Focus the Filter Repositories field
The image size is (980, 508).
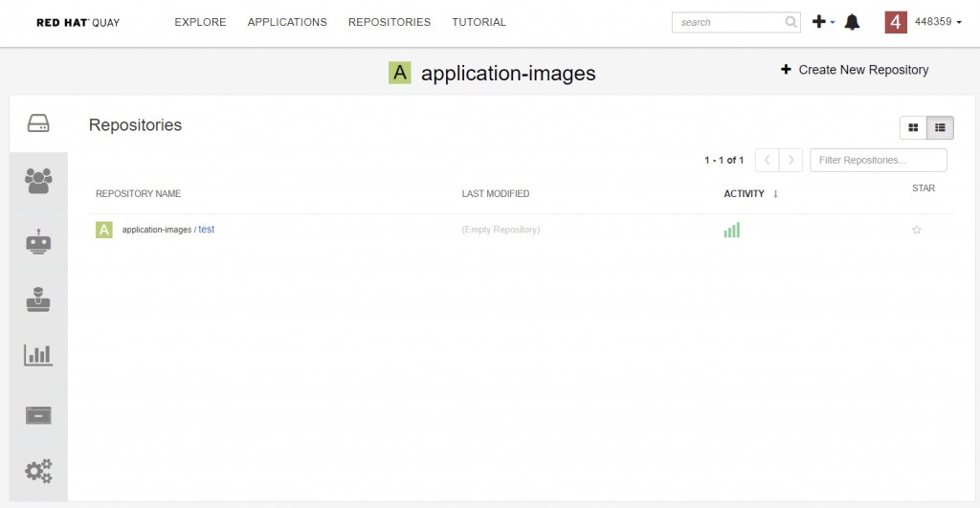pos(879,160)
